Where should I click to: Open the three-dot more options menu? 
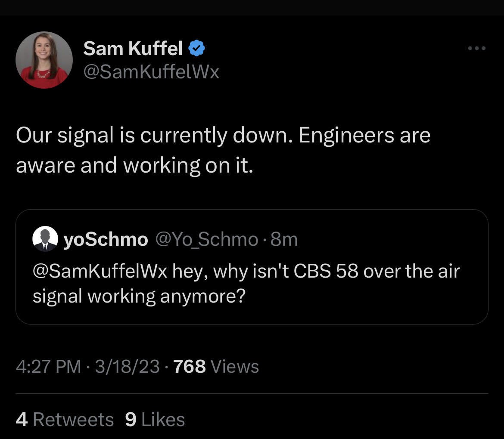(477, 49)
